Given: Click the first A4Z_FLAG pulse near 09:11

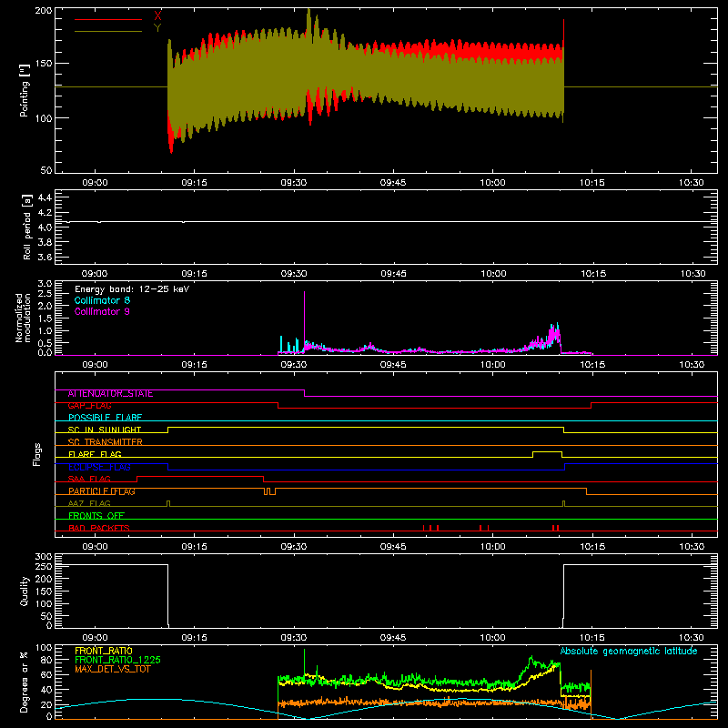Looking at the screenshot, I should (168, 504).
